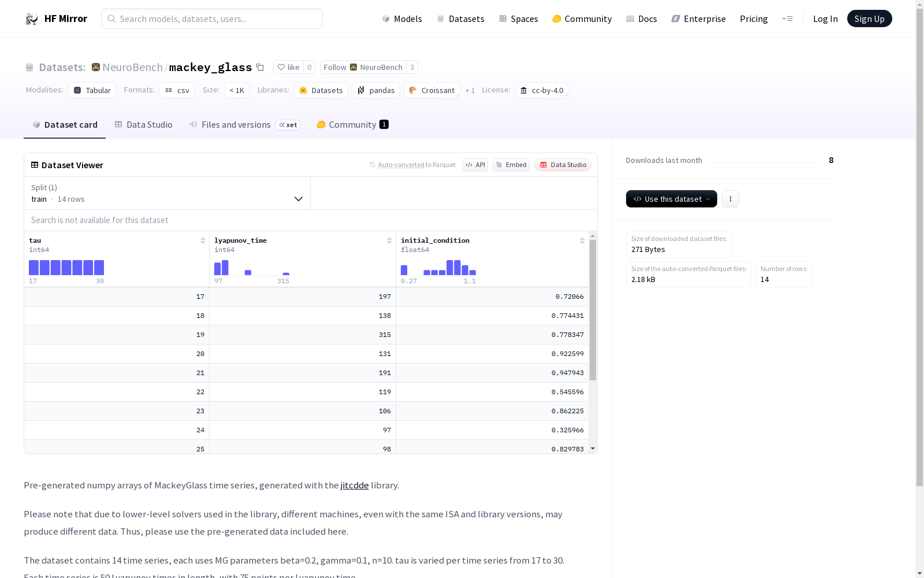
Task: Select the cc-by-4.0 license tag
Action: tap(542, 91)
